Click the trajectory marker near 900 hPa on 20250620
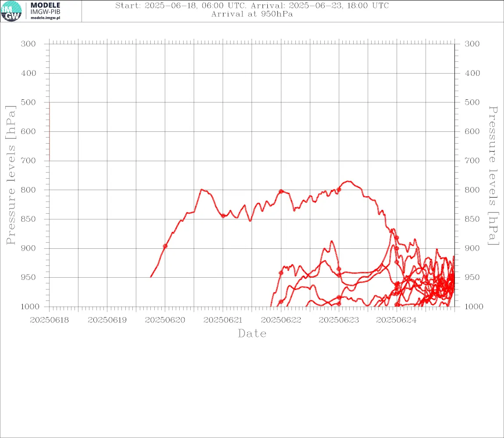 (x=165, y=246)
